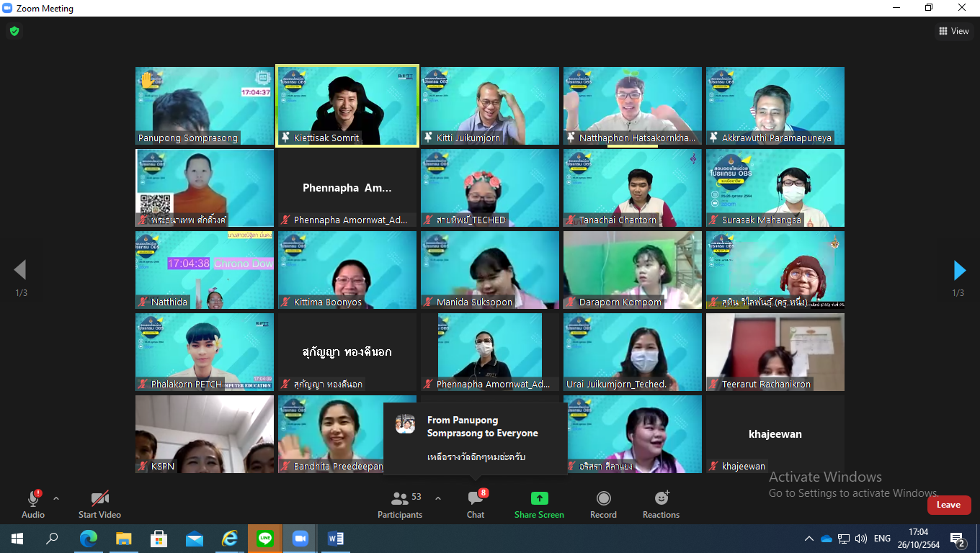Start recording with the Record button
The height and width of the screenshot is (553, 980).
[x=603, y=503]
